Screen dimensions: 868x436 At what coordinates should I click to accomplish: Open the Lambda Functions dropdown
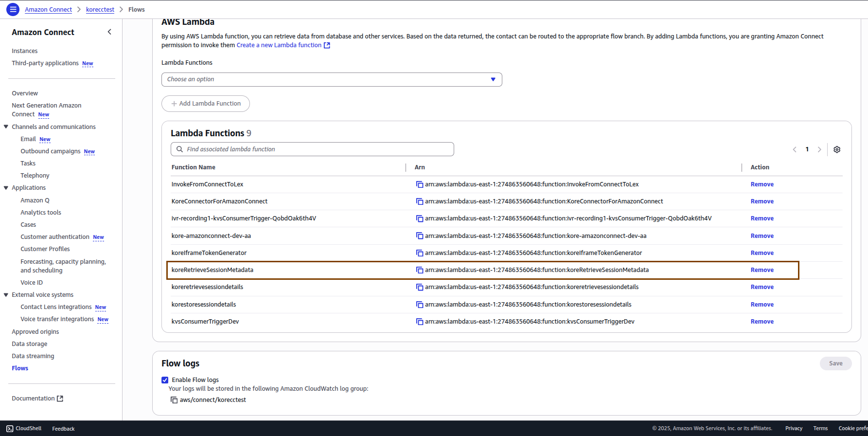pyautogui.click(x=331, y=79)
